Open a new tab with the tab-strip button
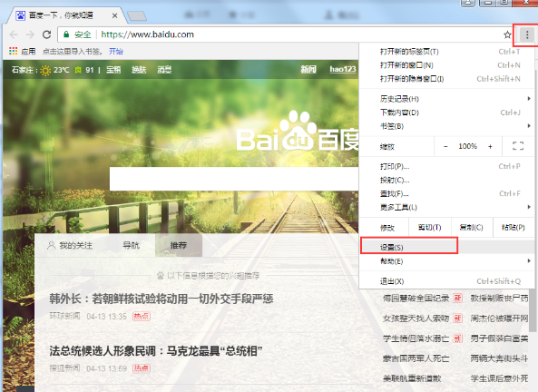538x392 pixels. [137, 15]
